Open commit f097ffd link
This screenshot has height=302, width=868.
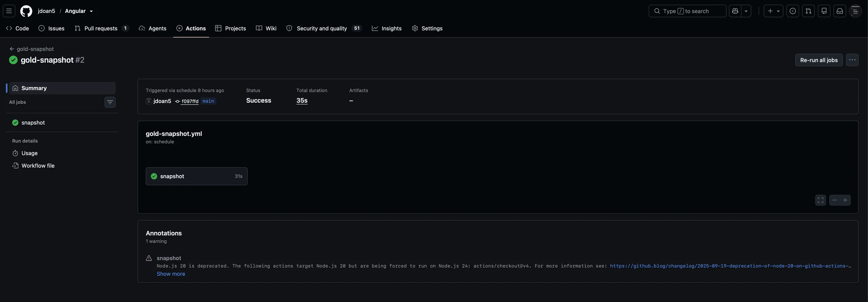coord(190,101)
